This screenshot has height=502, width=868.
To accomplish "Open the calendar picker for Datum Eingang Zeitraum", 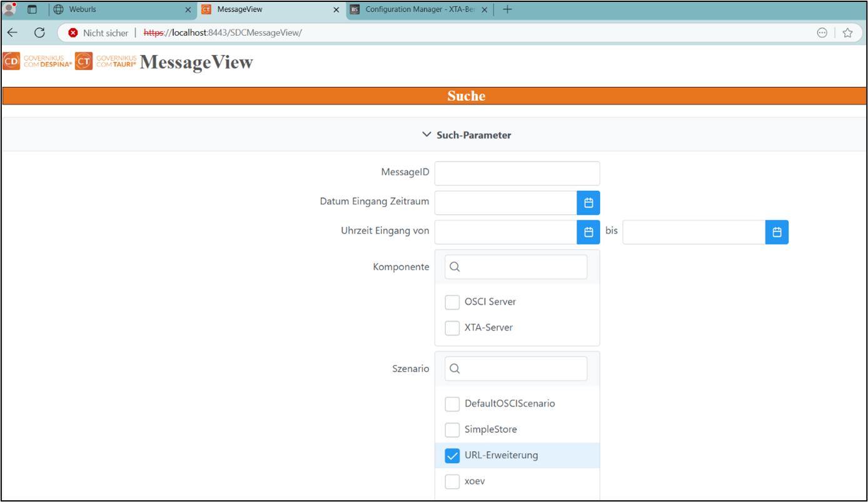I will (588, 202).
